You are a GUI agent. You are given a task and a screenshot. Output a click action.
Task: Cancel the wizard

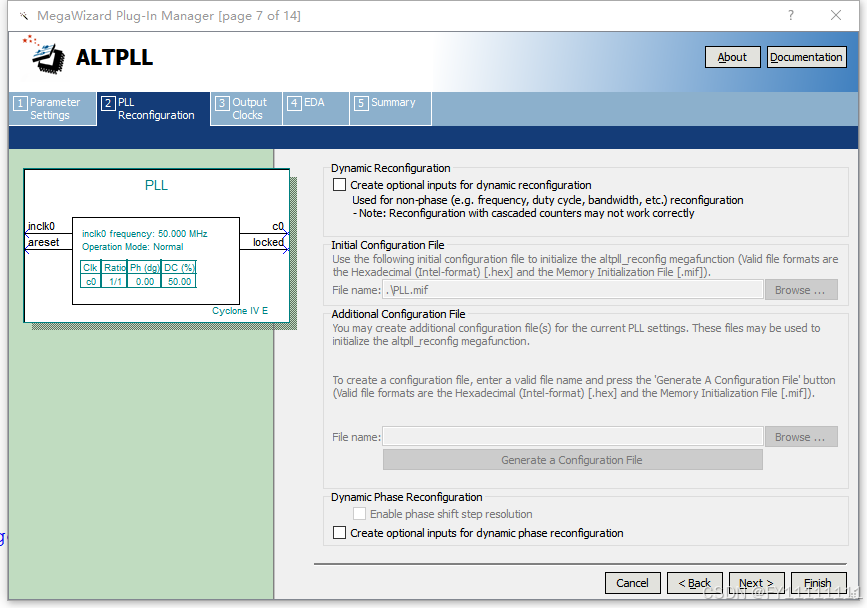click(x=633, y=583)
